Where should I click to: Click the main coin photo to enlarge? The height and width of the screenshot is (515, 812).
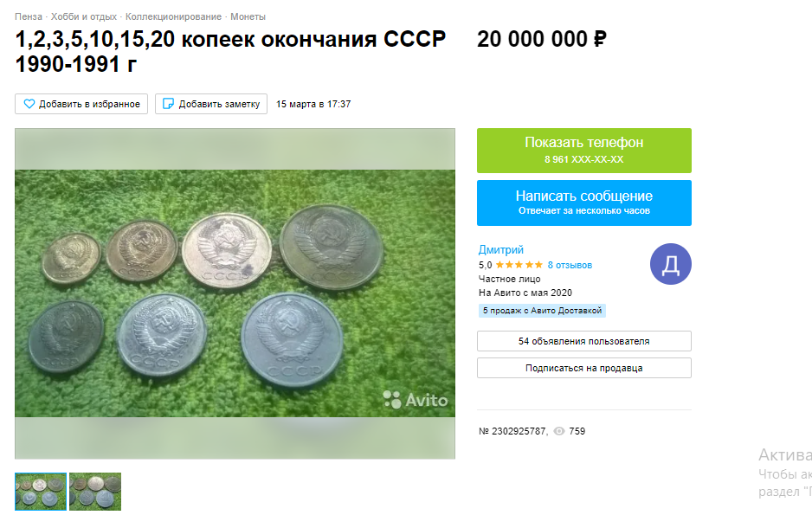click(x=235, y=293)
